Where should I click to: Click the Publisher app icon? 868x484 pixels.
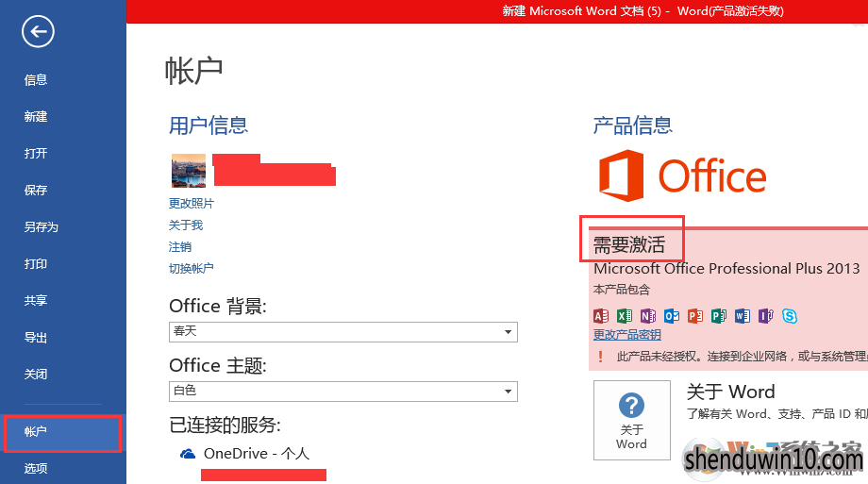click(x=719, y=316)
